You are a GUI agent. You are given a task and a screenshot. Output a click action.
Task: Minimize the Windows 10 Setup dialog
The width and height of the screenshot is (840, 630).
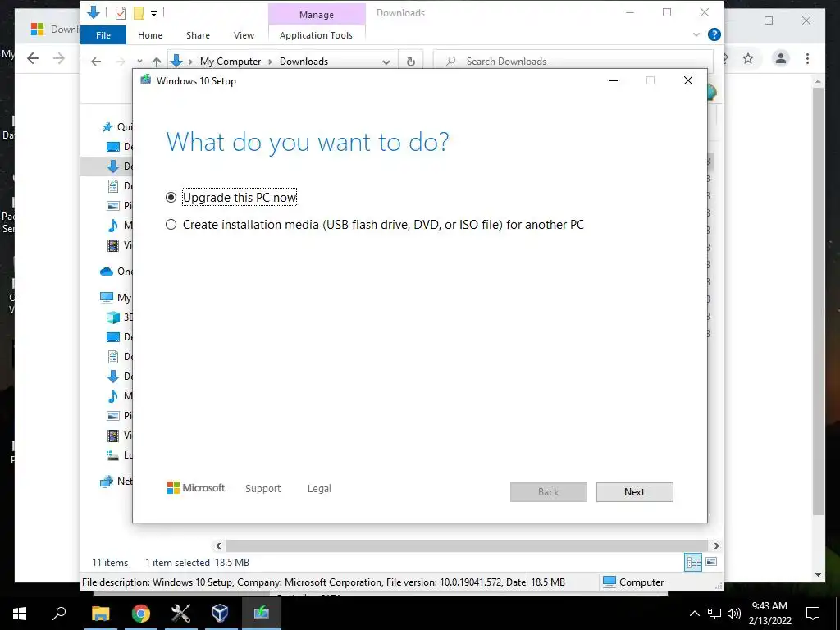pos(614,80)
